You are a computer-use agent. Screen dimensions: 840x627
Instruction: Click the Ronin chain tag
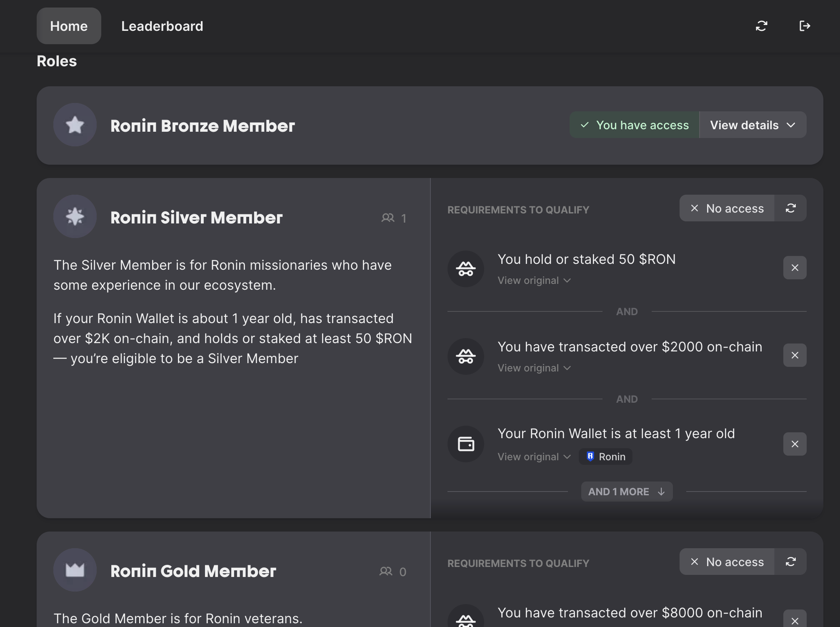pyautogui.click(x=605, y=456)
